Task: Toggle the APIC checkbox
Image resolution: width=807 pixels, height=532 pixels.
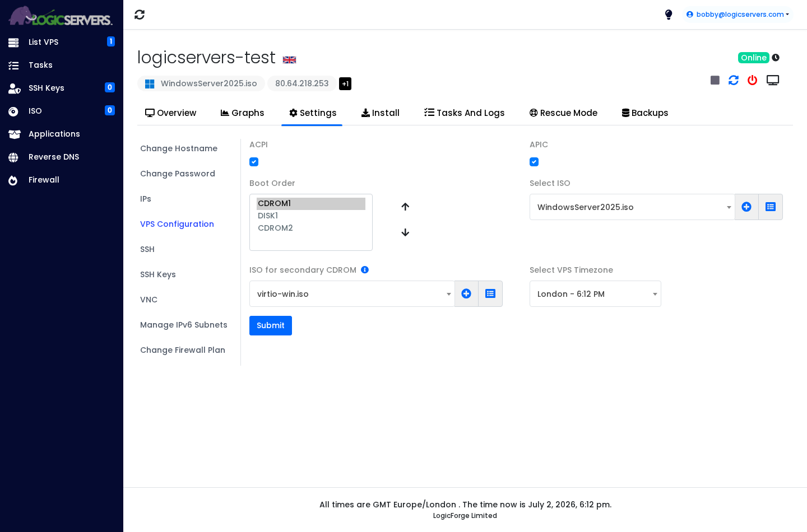Action: point(534,162)
